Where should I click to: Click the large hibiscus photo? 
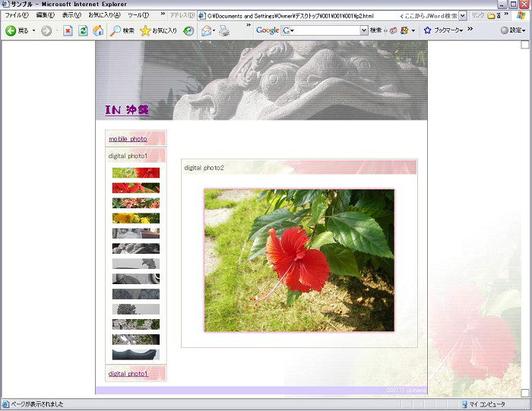click(x=299, y=261)
